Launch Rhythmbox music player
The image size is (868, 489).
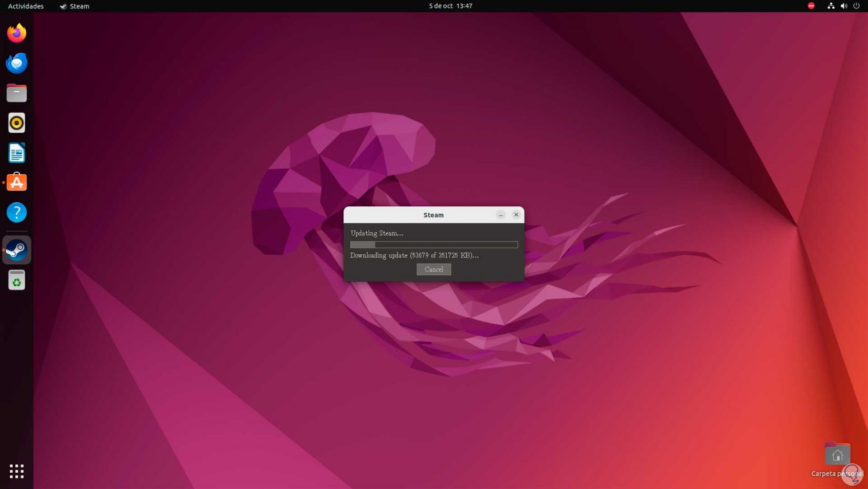click(17, 123)
